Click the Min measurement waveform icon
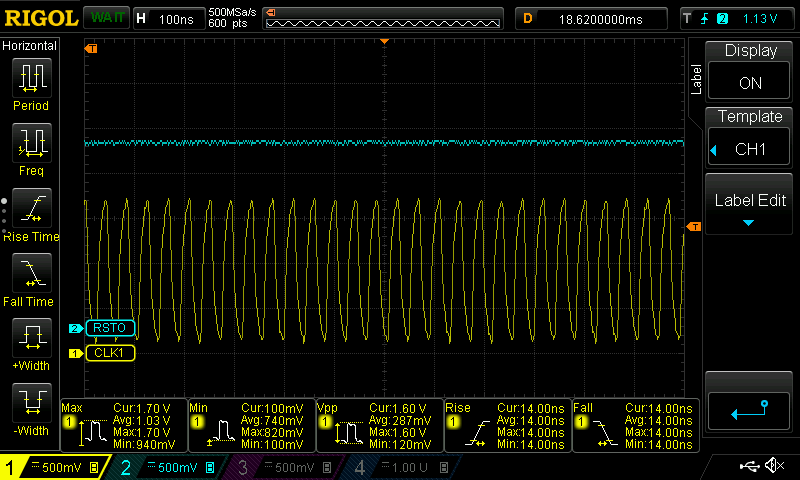Screen dimensions: 800x480 click(221, 432)
